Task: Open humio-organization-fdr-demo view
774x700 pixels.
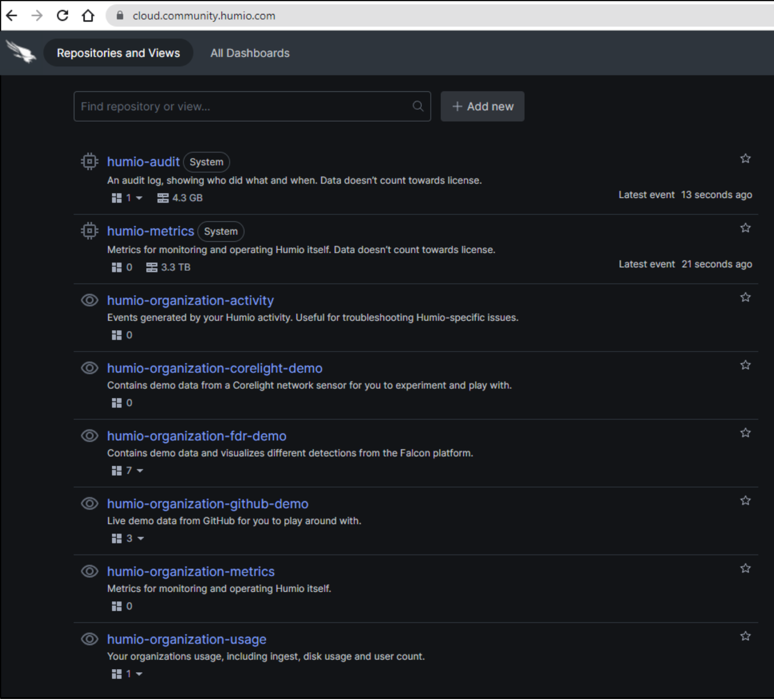Action: point(196,436)
